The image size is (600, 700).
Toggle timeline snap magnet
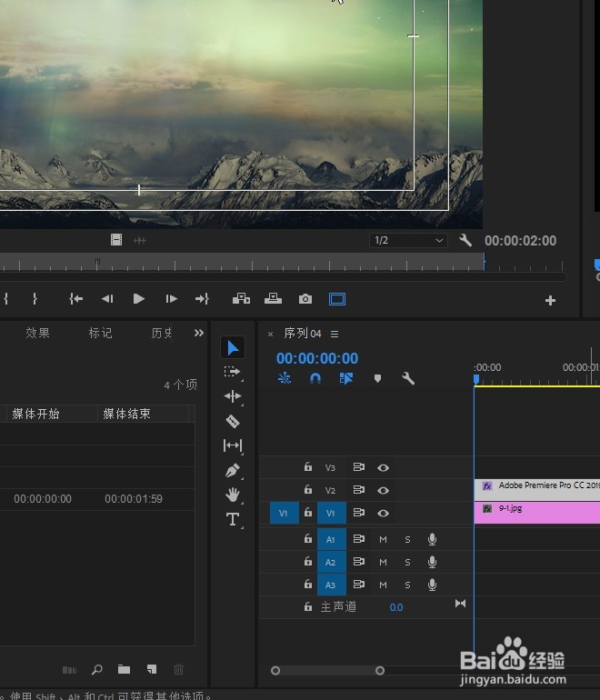[315, 378]
